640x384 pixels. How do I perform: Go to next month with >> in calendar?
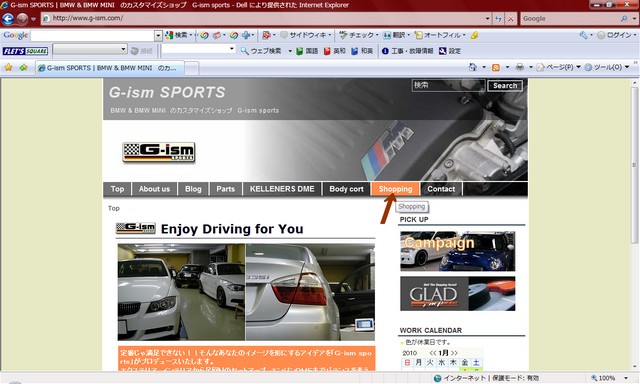[x=454, y=353]
